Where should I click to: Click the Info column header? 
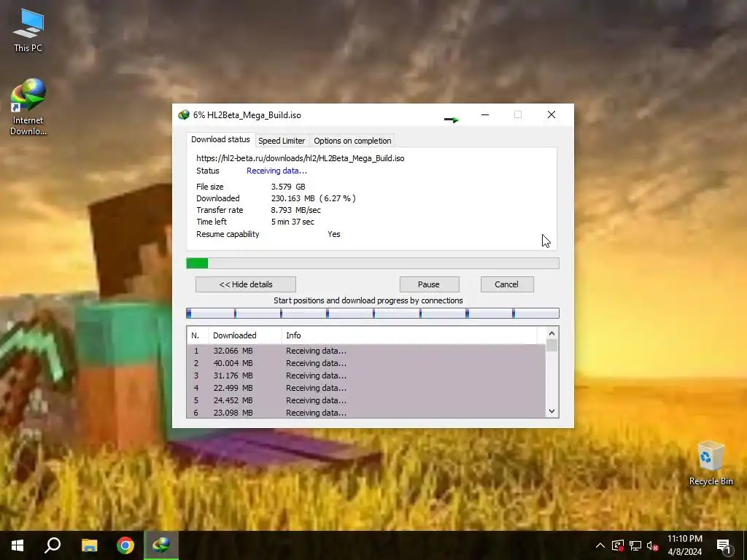coord(409,335)
